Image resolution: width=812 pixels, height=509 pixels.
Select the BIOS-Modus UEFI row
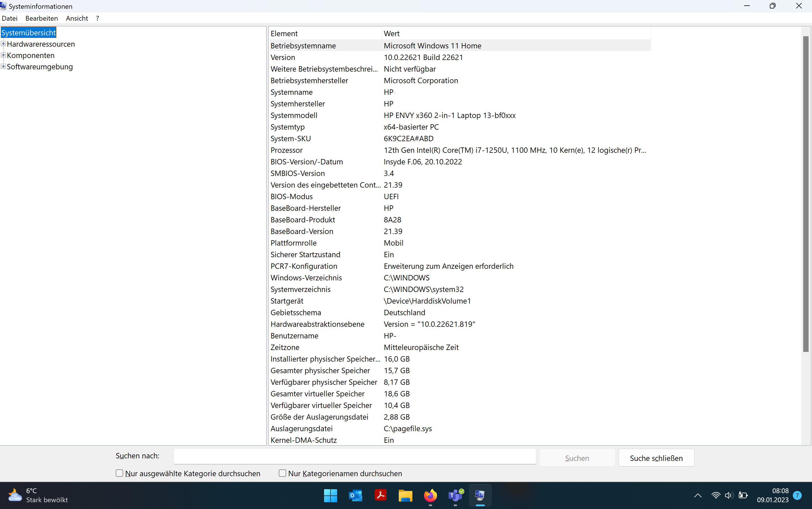[x=460, y=197]
